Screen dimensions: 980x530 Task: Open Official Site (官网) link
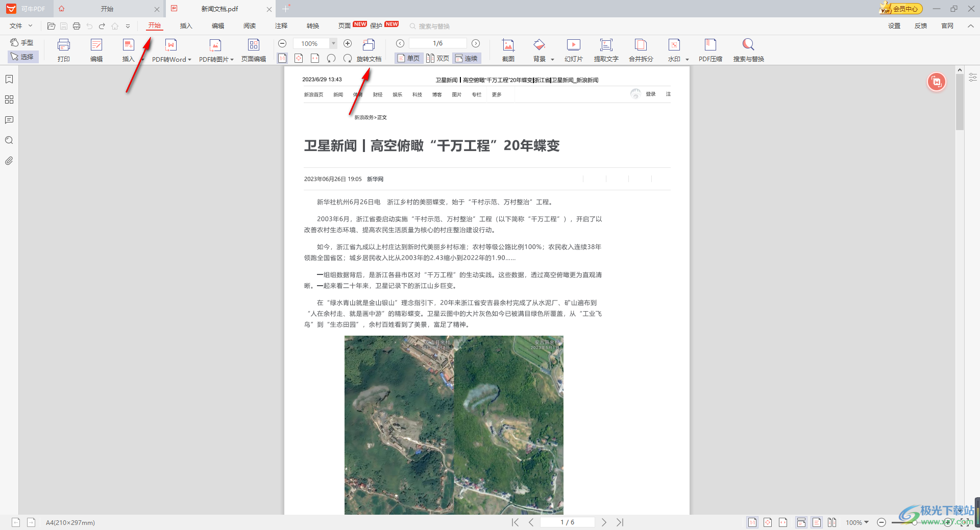click(947, 26)
